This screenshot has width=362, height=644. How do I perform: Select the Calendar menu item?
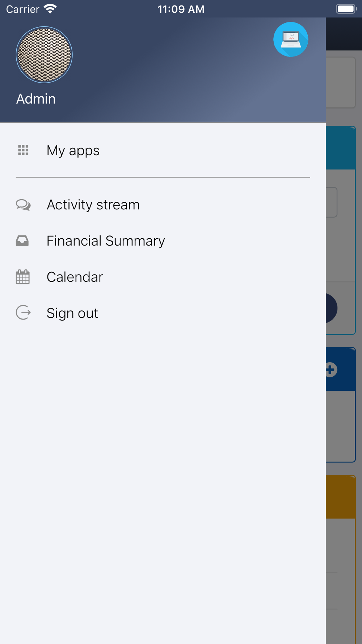(x=163, y=277)
